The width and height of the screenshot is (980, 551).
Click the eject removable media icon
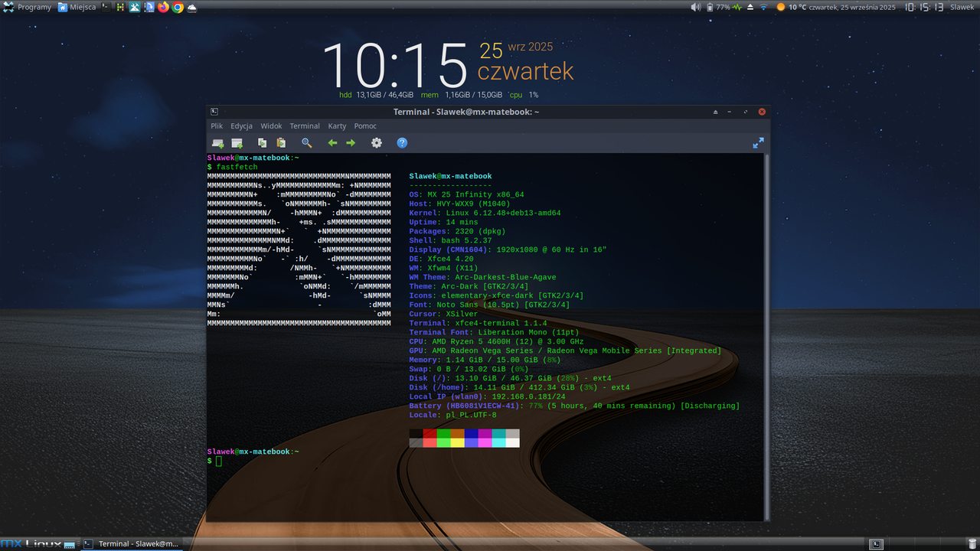click(x=750, y=7)
